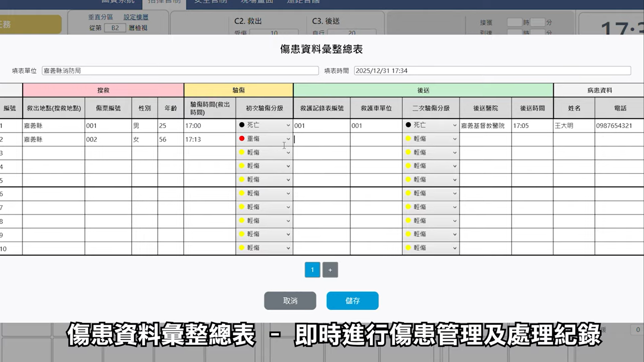Expand row 10 初次驗傷分級 dropdown

(264, 248)
